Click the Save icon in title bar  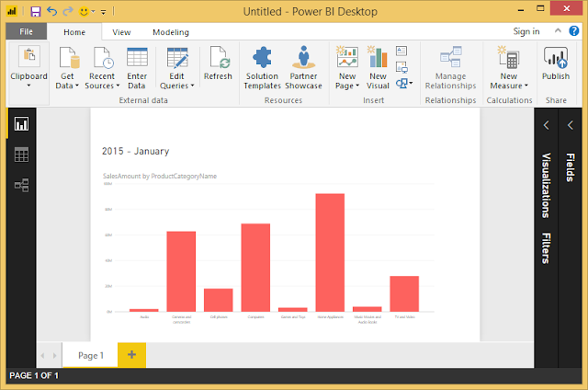coord(36,11)
